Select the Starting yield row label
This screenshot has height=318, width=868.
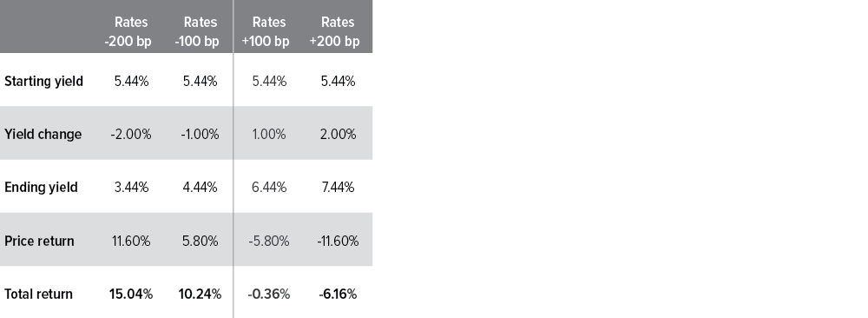(x=43, y=82)
